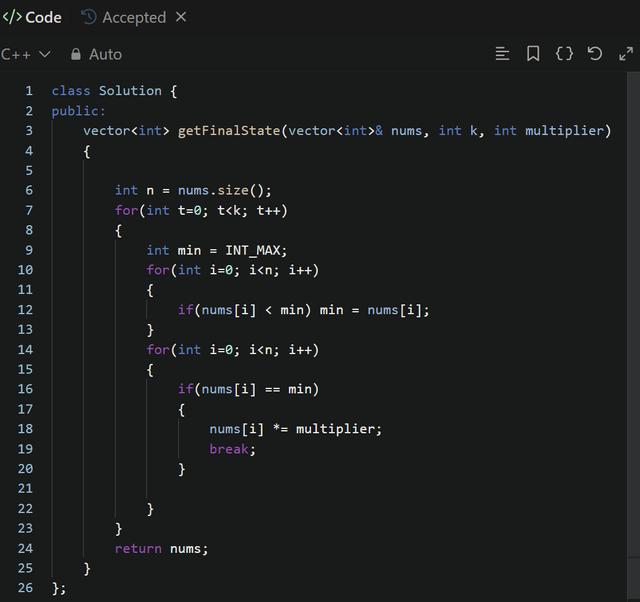Reset code with the undo arrow icon
The width and height of the screenshot is (640, 602).
point(595,54)
